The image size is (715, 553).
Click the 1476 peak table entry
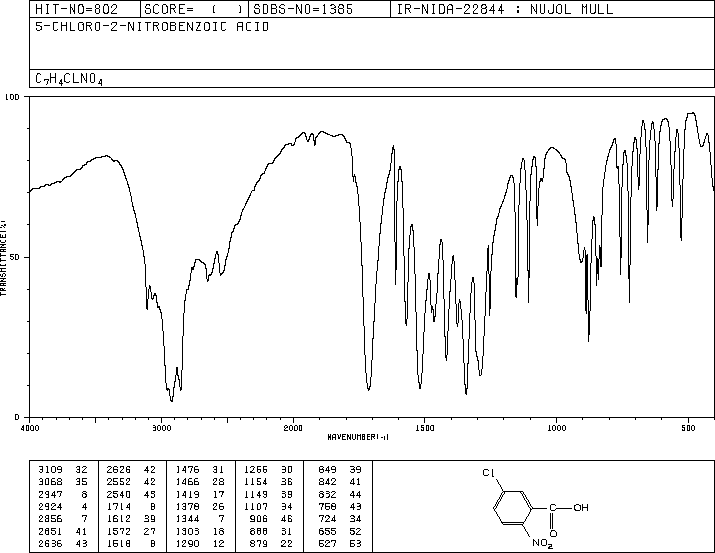click(x=187, y=470)
